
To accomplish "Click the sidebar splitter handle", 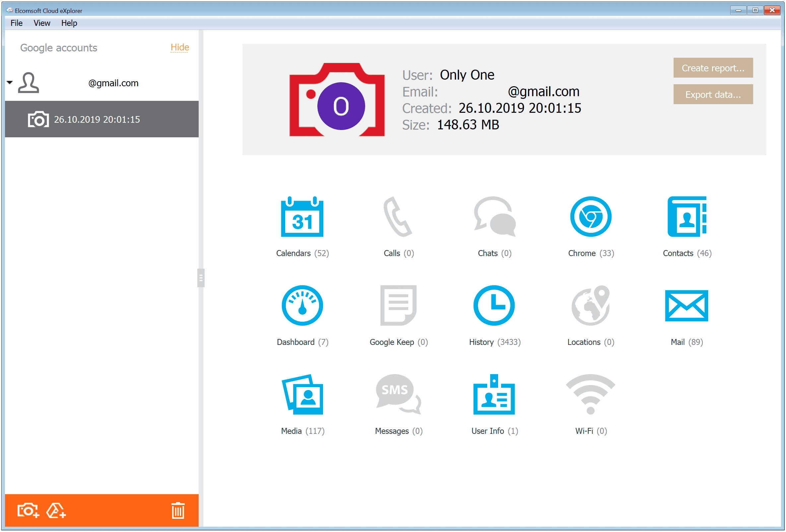I will pos(201,278).
